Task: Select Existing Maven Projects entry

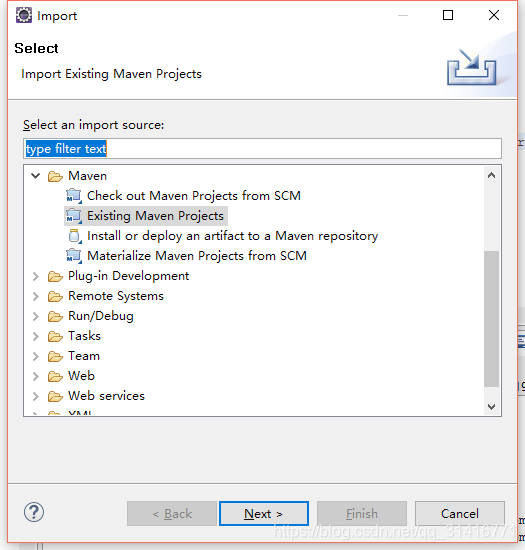Action: 155,216
